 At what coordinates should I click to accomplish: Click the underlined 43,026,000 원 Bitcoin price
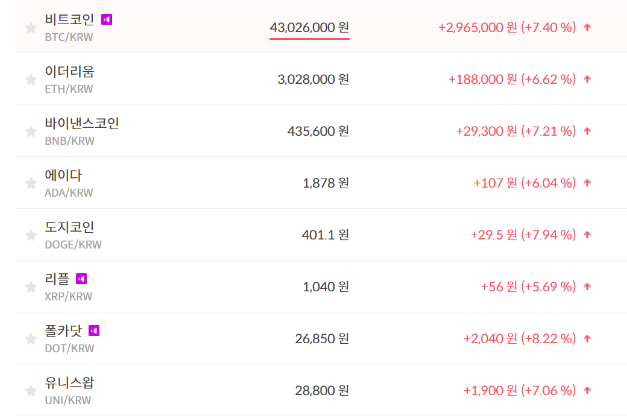(309, 27)
